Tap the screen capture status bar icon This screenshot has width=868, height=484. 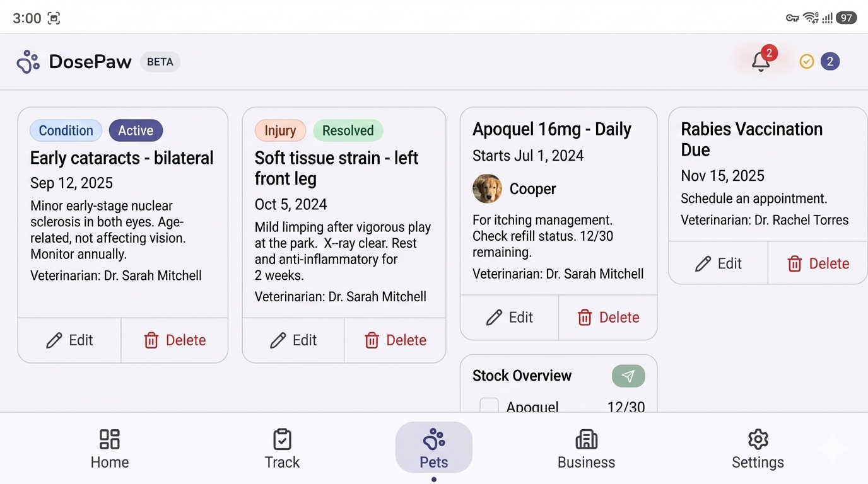54,18
